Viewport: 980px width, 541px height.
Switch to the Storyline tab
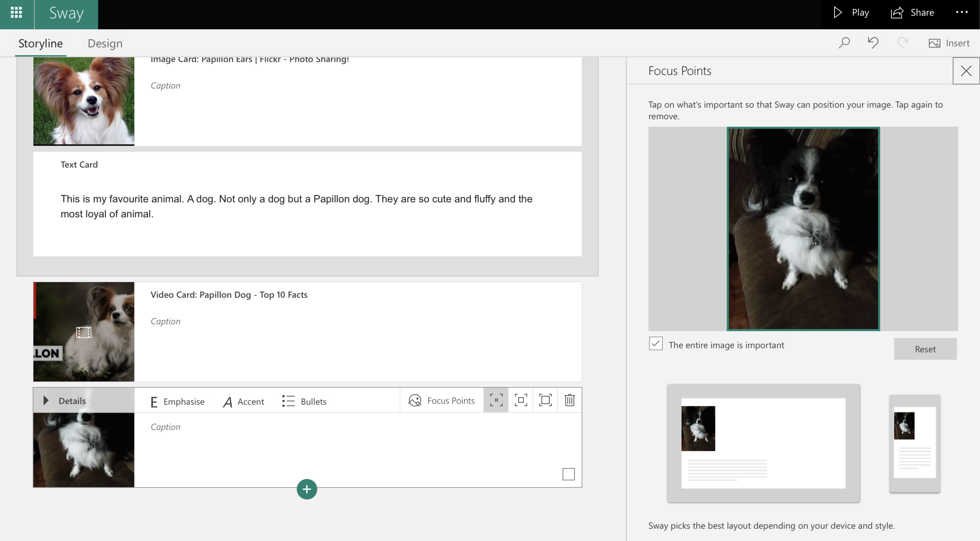pyautogui.click(x=40, y=43)
